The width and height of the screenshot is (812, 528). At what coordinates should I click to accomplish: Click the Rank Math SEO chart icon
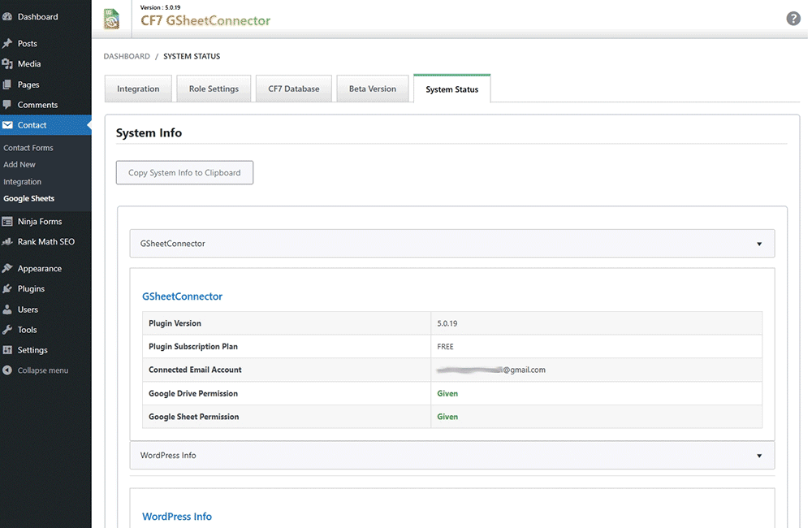tap(7, 241)
